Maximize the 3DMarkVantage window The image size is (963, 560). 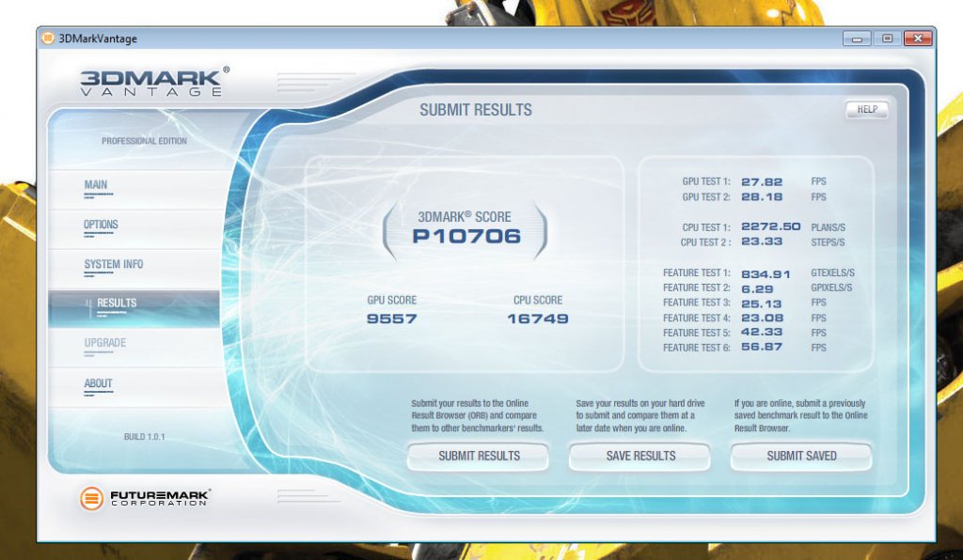click(887, 39)
